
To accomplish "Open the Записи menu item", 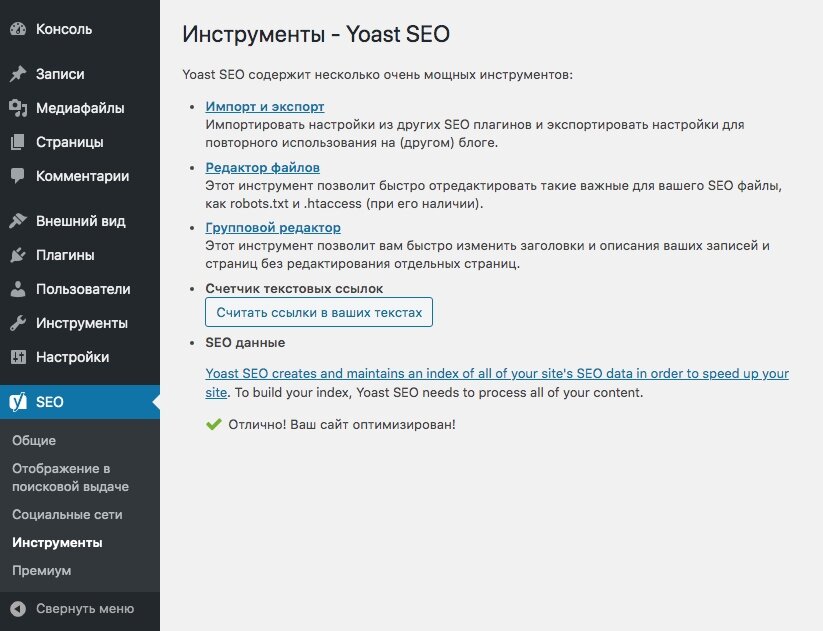I will click(80, 74).
